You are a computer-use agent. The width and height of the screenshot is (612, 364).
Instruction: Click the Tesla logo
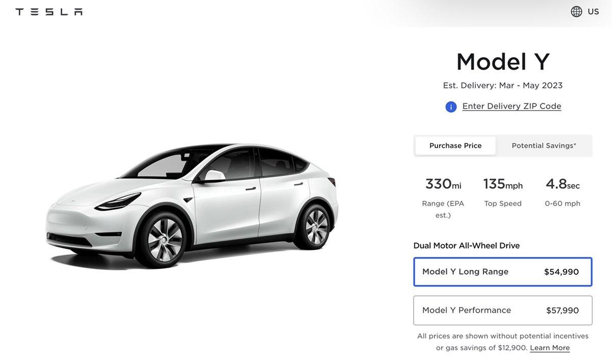[x=49, y=11]
